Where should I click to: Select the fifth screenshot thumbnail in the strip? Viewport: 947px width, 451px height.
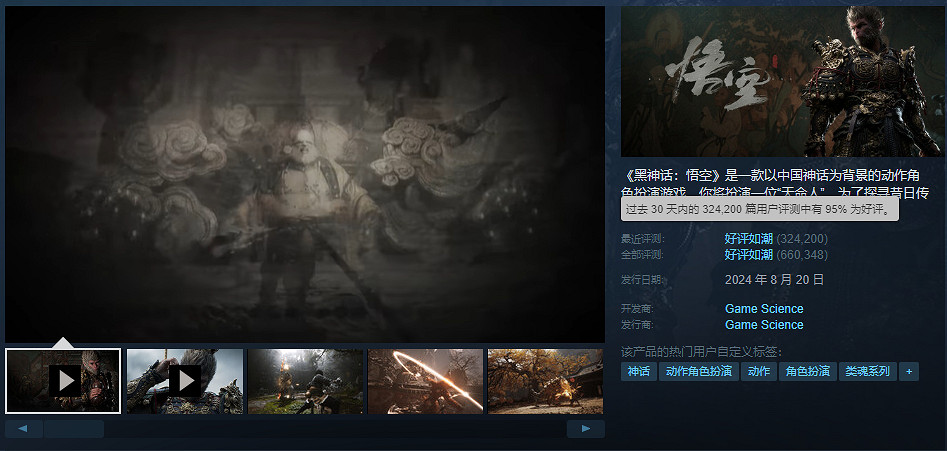pos(545,380)
